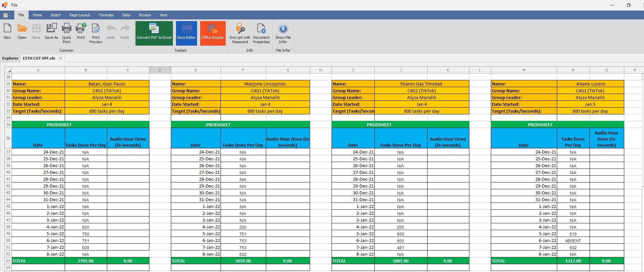Launch Convert PDF to Excel tool
The height and width of the screenshot is (272, 644).
click(x=154, y=33)
